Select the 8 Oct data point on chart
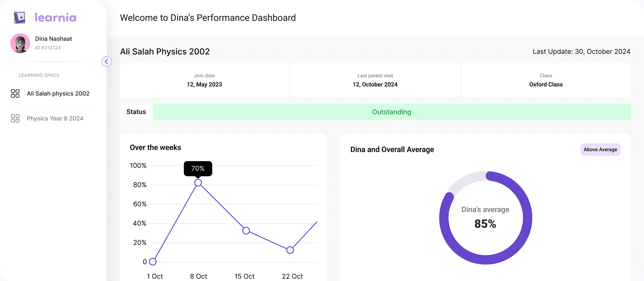Viewport: 644px width, 281px height. coord(198,183)
